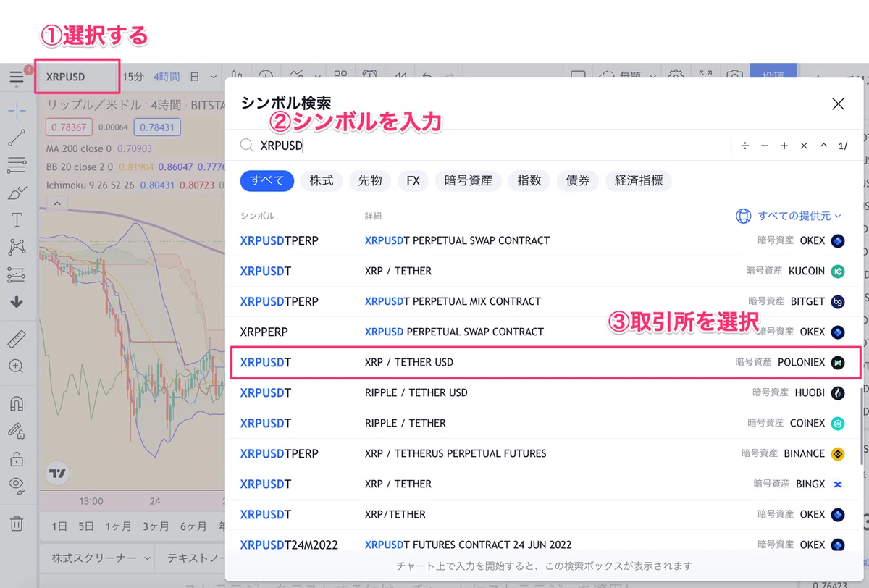869x588 pixels.
Task: Open the indicator templates grid icon
Action: tap(340, 77)
